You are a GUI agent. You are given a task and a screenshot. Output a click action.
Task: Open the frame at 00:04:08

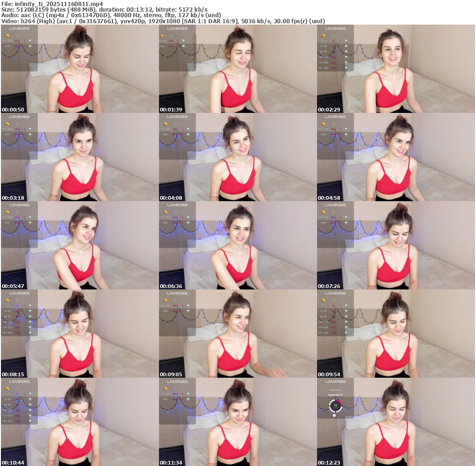[x=238, y=157]
